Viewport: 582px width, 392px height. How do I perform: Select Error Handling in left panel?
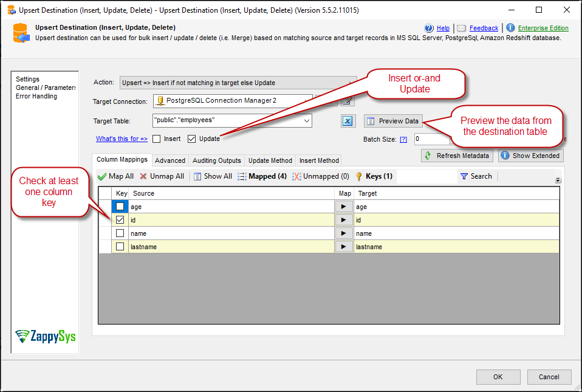[36, 96]
